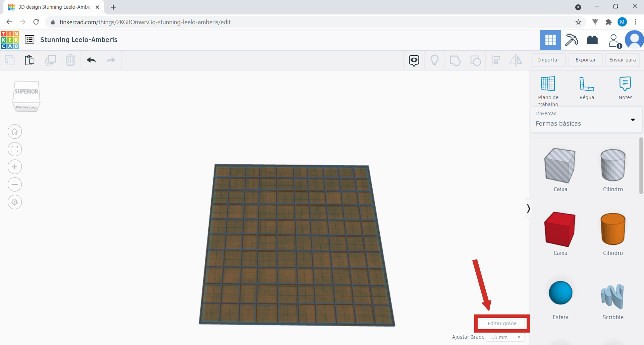Viewport: 644px width, 345px height.
Task: Click the SUPERIOR face of view cube
Action: point(26,92)
